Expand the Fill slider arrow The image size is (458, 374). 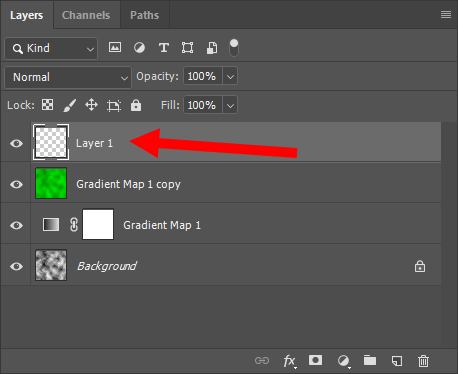[230, 105]
